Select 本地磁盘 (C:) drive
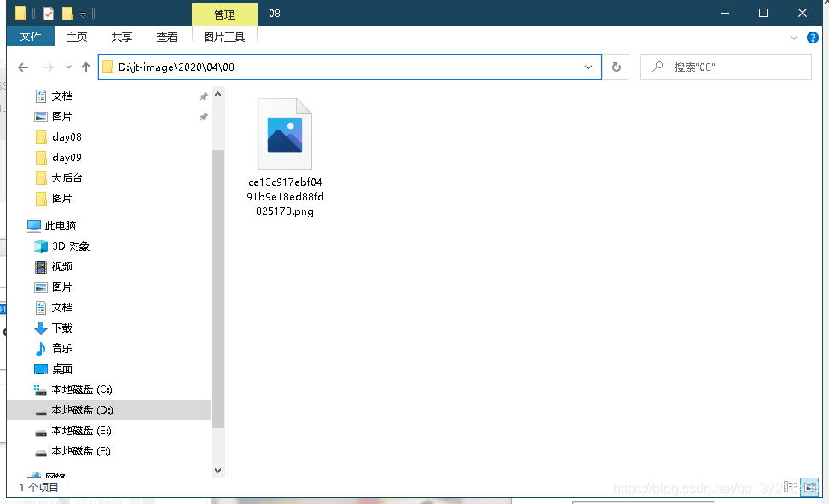The width and height of the screenshot is (829, 504). [x=82, y=390]
